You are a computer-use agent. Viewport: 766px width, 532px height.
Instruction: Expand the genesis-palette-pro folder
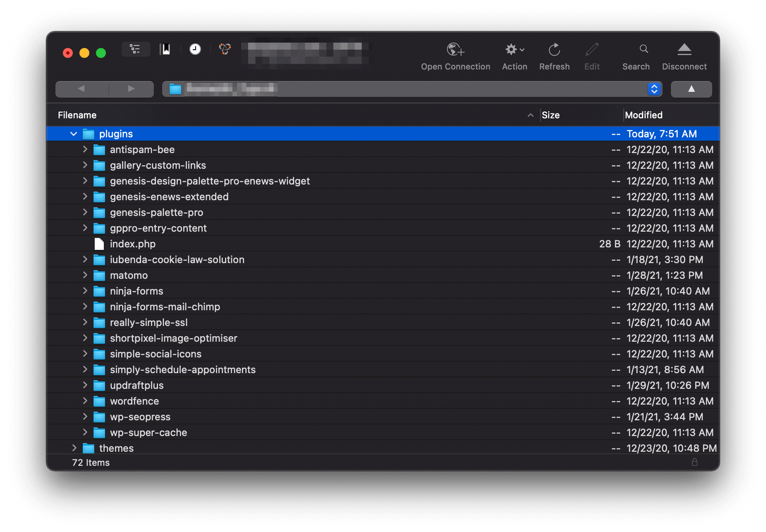pyautogui.click(x=85, y=212)
